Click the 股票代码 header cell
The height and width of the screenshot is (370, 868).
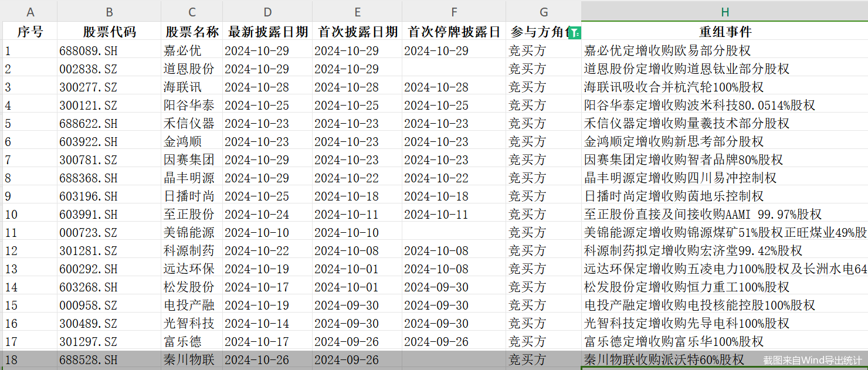click(x=109, y=32)
